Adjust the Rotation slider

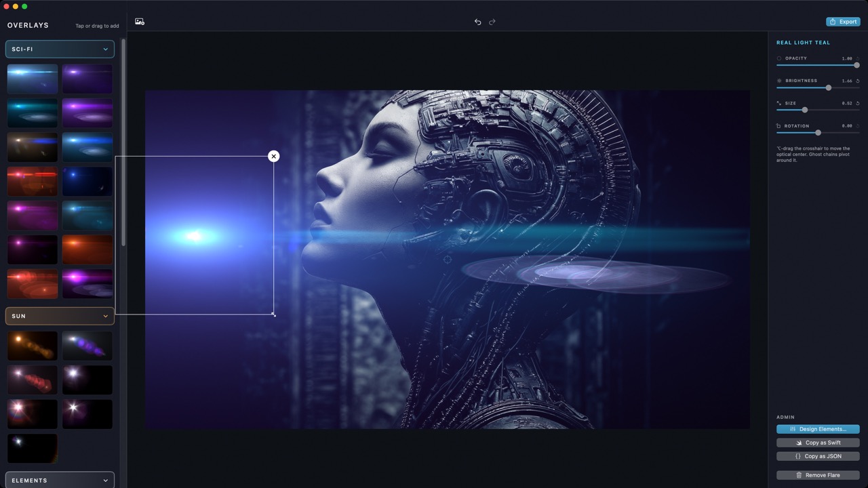818,133
